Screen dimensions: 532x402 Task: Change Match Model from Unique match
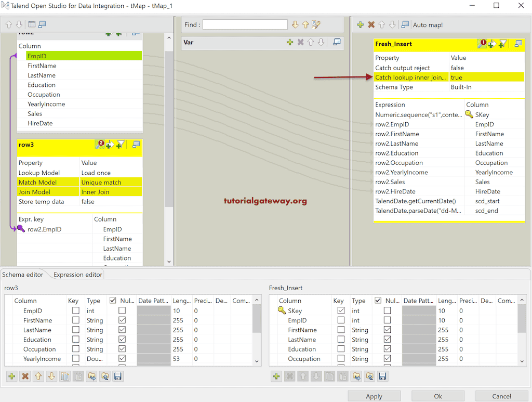point(111,182)
